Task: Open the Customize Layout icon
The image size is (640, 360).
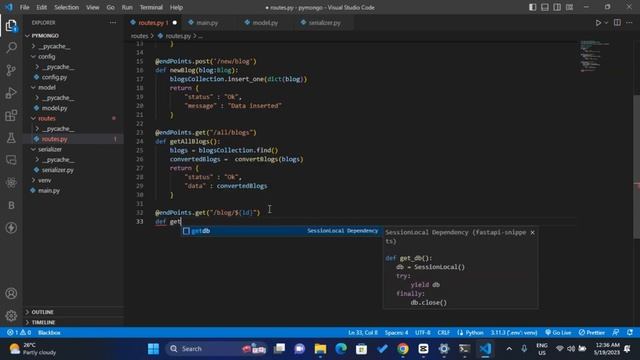Action: [x=569, y=7]
